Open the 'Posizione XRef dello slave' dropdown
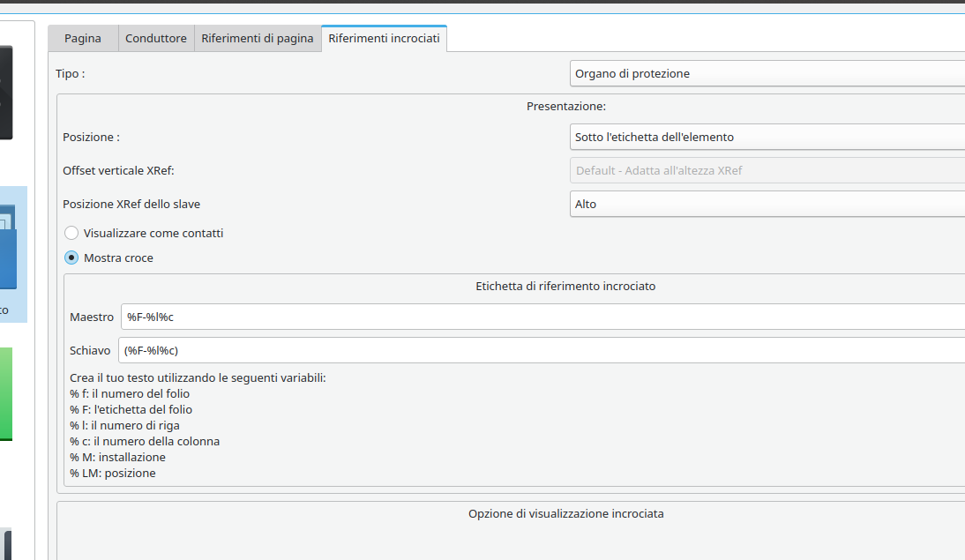965x560 pixels. click(767, 205)
